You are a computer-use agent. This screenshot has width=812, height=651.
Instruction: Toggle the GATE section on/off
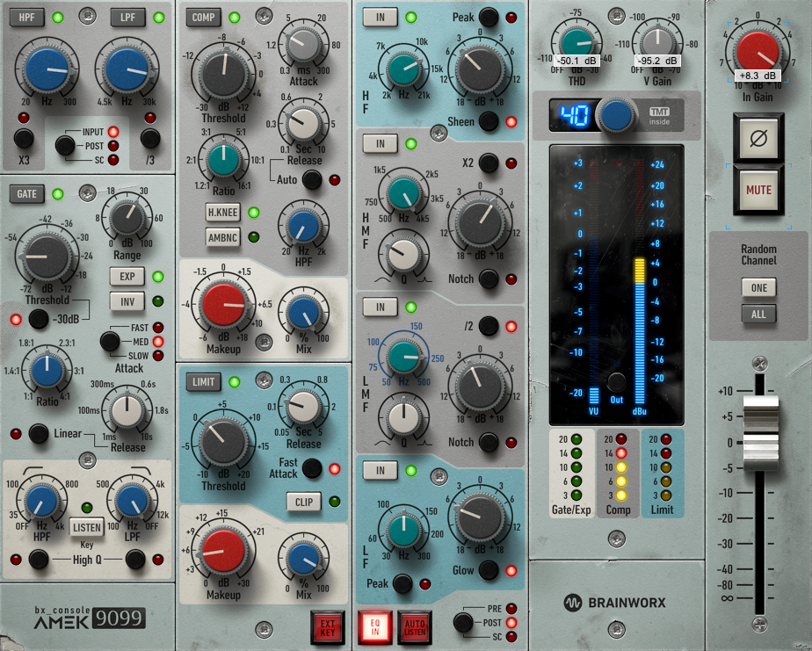(27, 194)
